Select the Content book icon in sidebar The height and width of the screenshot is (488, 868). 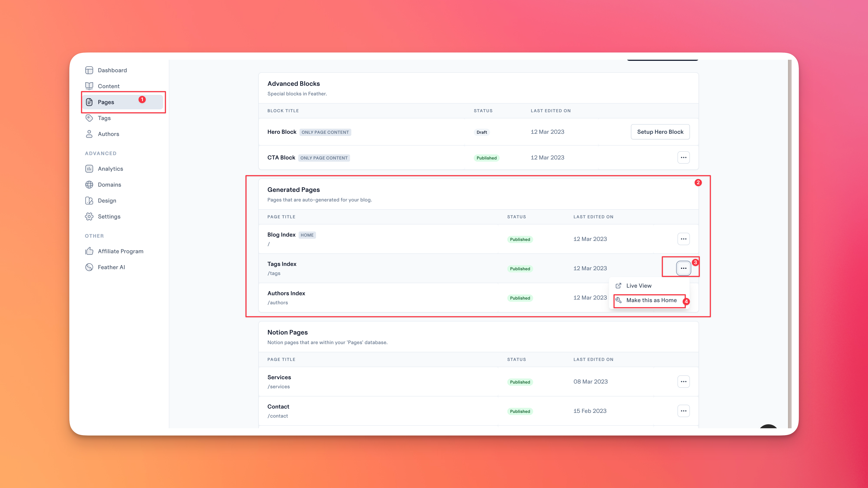click(x=89, y=86)
